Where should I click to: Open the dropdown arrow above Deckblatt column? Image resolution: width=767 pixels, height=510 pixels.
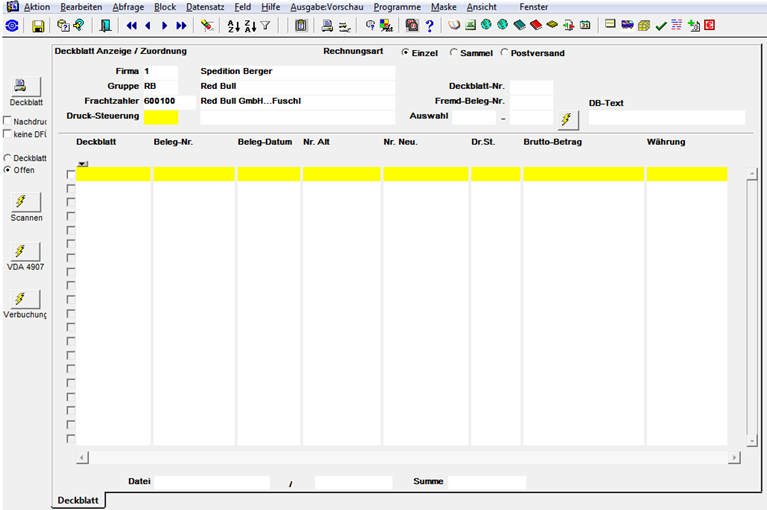pos(83,164)
